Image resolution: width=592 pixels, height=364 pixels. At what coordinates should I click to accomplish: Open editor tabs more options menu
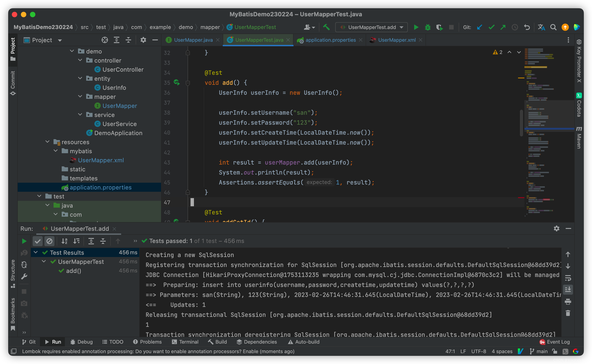coord(568,40)
